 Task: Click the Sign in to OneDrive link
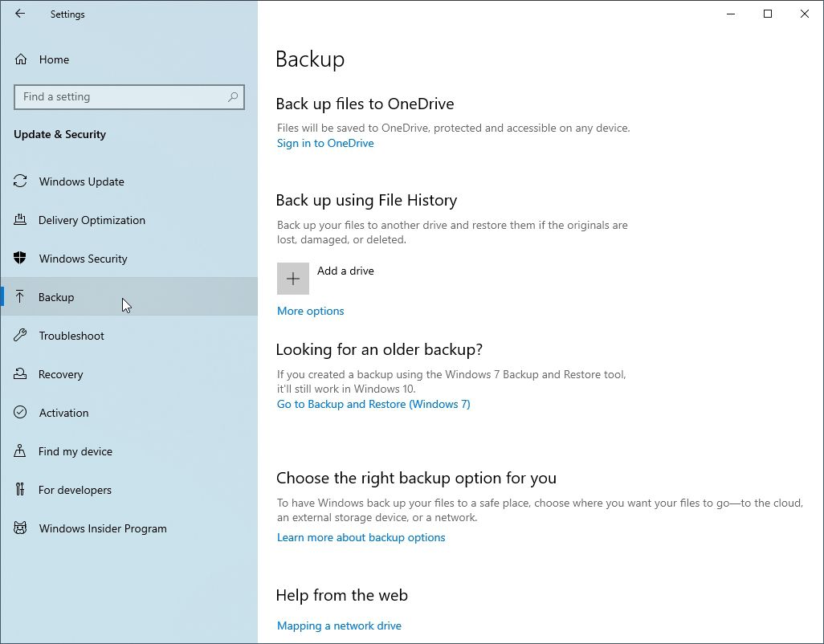pos(325,143)
